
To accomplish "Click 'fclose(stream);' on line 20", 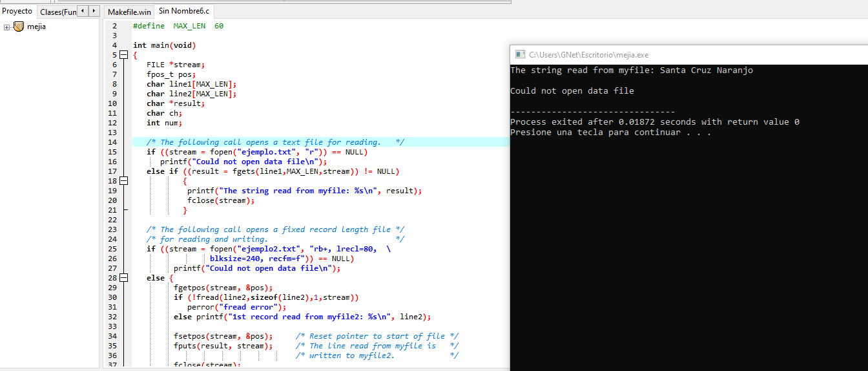I will 221,200.
